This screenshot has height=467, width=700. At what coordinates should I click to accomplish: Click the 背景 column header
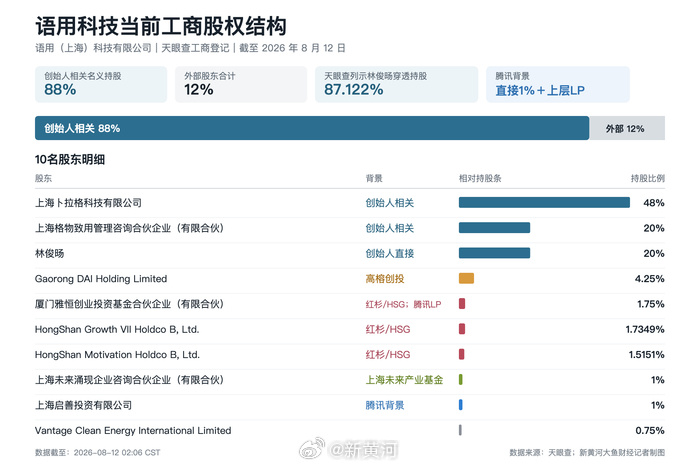click(x=374, y=178)
